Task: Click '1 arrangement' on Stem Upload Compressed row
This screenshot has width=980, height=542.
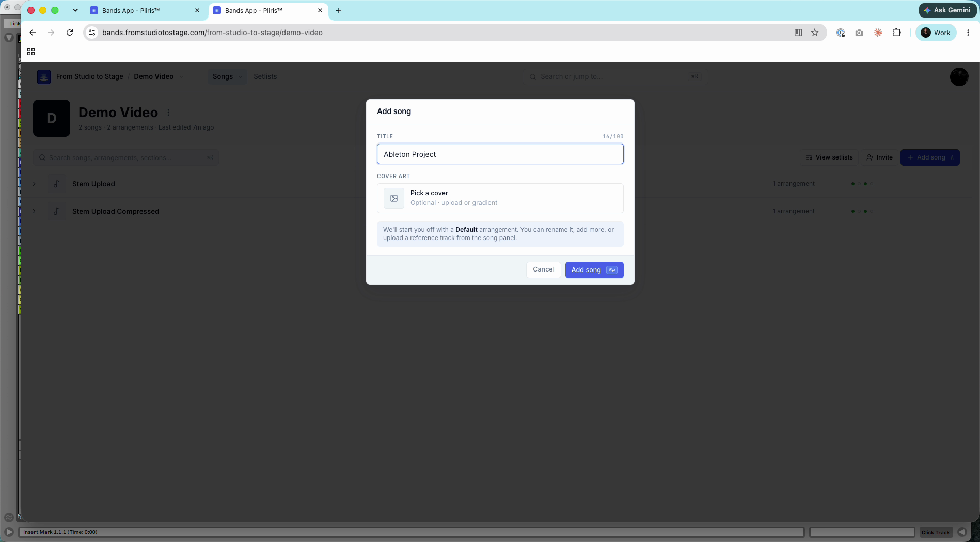Action: (794, 211)
